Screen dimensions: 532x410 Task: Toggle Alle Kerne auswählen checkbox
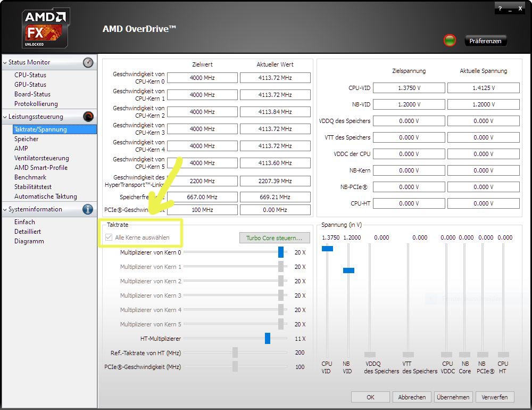pyautogui.click(x=109, y=237)
